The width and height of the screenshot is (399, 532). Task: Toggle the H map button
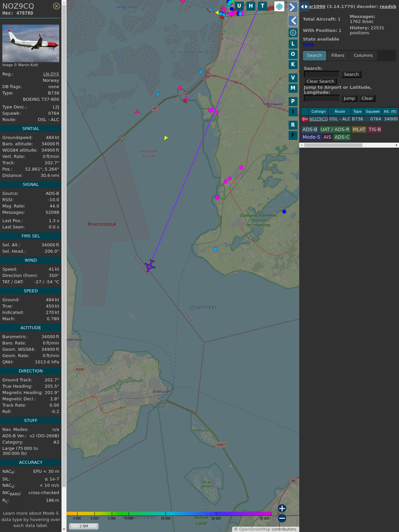251,6
